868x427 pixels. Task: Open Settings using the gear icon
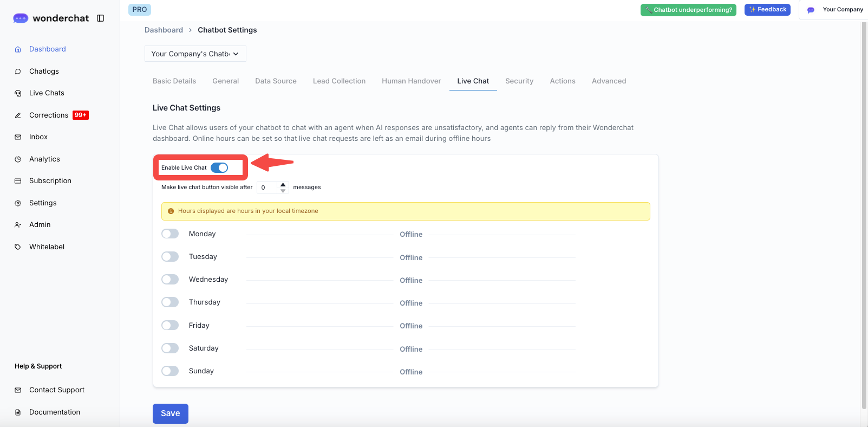[18, 203]
